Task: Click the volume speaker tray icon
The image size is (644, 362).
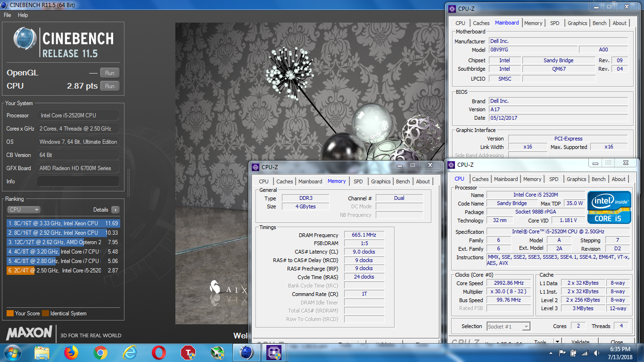Action: click(595, 353)
